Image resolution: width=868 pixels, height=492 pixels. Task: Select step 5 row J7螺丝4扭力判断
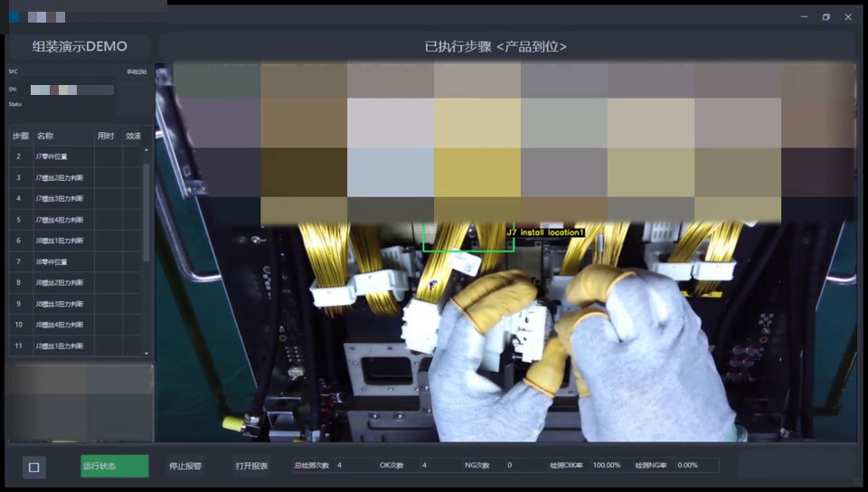click(x=76, y=220)
